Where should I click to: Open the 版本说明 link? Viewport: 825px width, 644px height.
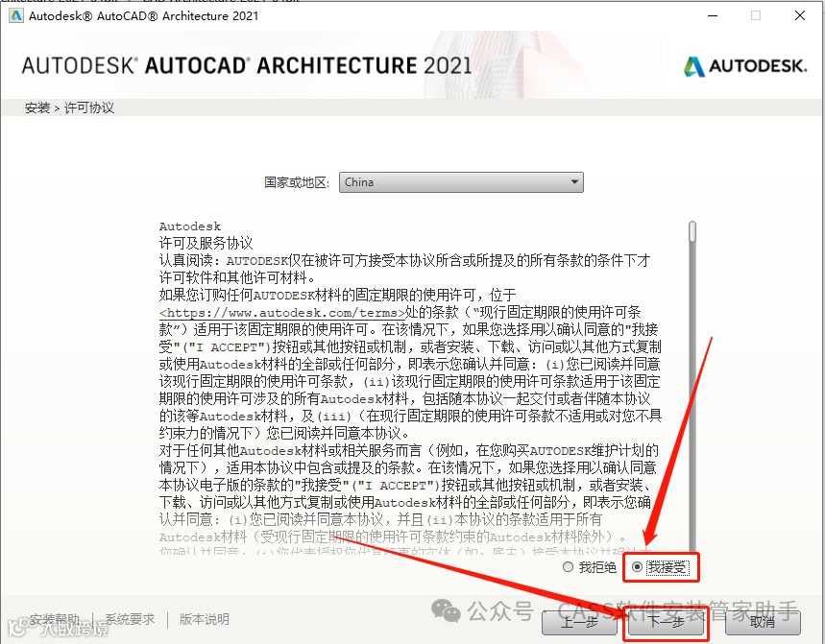pyautogui.click(x=205, y=619)
